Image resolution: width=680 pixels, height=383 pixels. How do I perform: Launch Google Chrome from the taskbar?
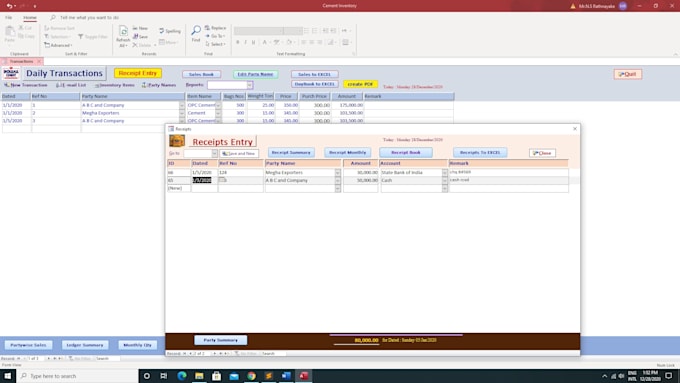tap(251, 376)
